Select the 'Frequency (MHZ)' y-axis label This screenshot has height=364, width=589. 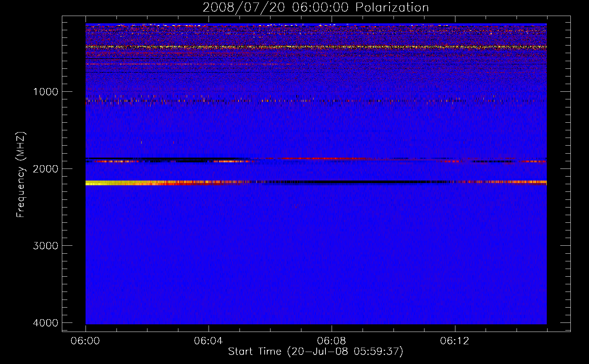(x=21, y=175)
